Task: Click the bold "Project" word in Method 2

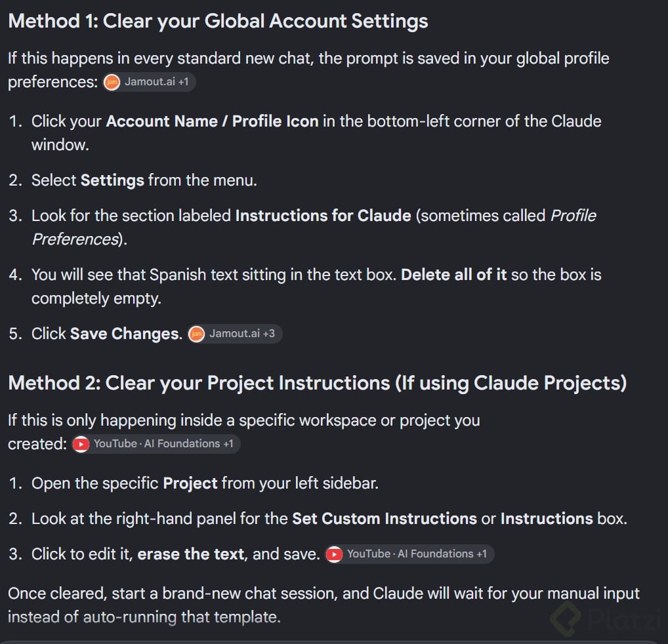Action: pos(190,483)
